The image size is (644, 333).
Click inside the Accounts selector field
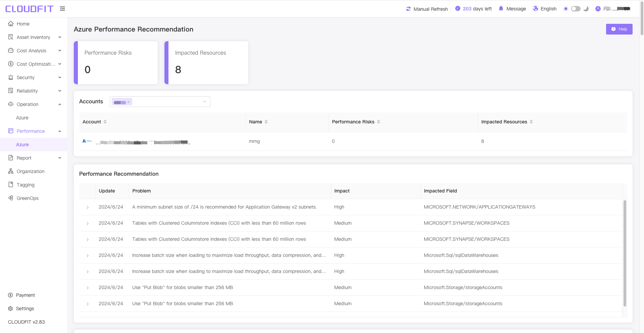[x=160, y=102]
